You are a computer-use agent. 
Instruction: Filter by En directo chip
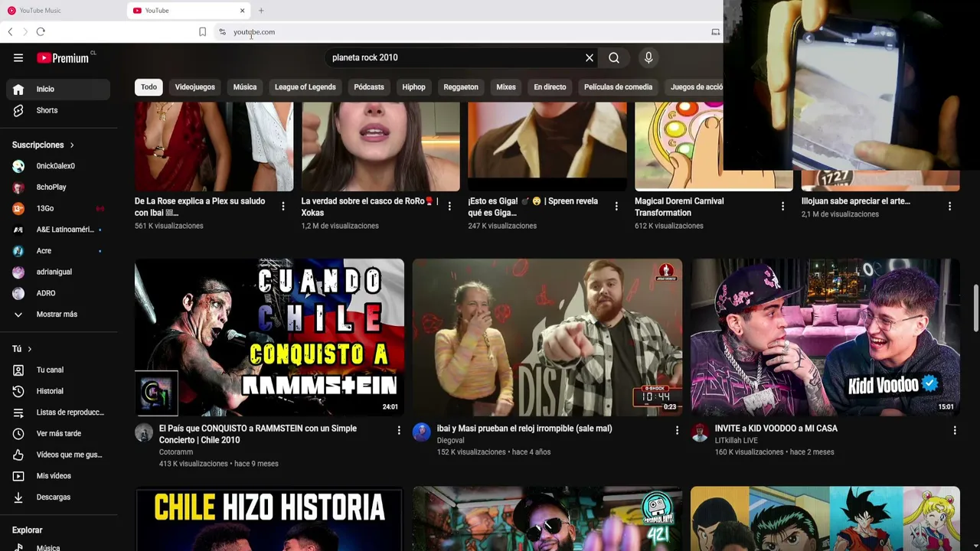(x=550, y=87)
